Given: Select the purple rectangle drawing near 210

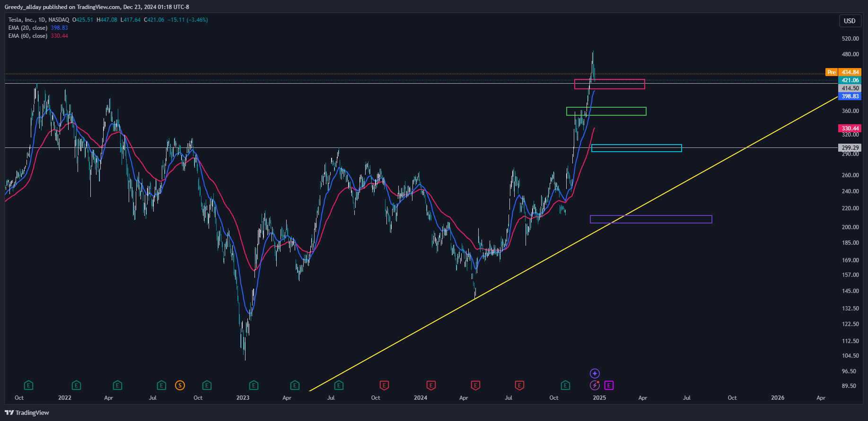Looking at the screenshot, I should 651,219.
